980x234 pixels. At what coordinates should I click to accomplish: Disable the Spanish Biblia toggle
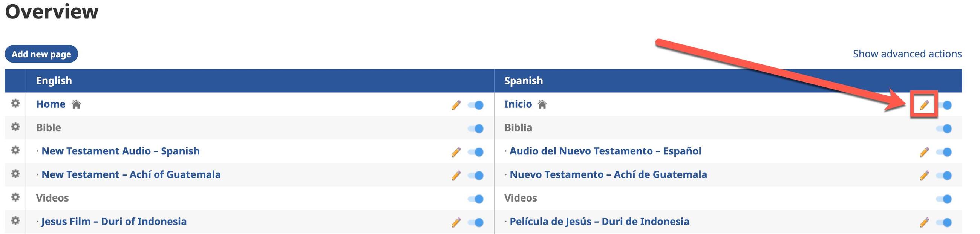point(944,128)
